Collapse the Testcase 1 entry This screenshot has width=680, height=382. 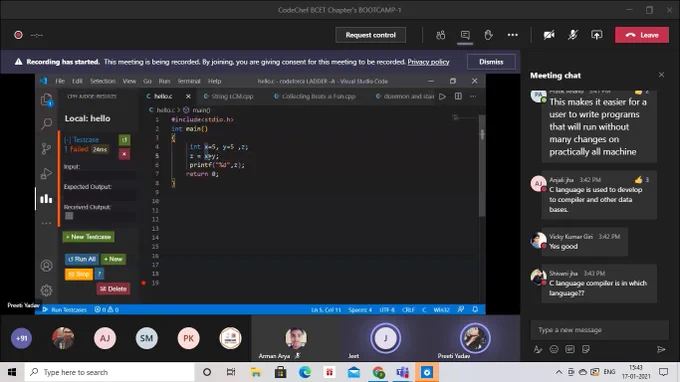tap(82, 140)
